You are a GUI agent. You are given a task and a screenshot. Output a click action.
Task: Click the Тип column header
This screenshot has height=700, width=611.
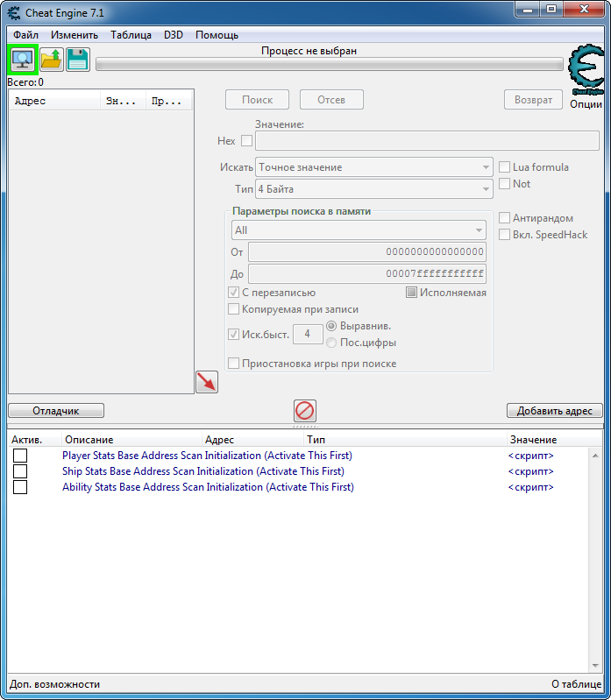tap(405, 440)
